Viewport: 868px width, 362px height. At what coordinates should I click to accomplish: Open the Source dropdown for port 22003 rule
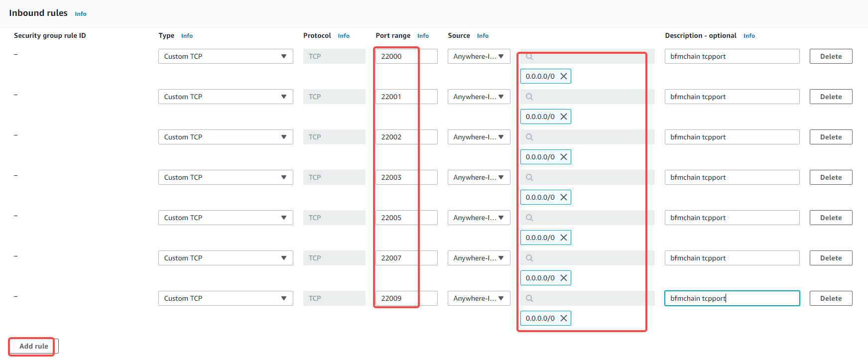(479, 177)
